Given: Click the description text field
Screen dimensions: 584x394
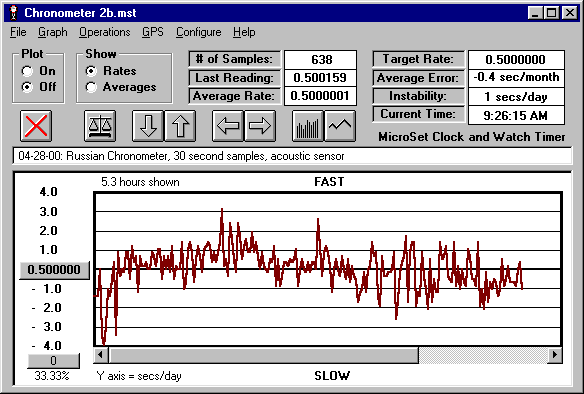Looking at the screenshot, I should click(292, 156).
